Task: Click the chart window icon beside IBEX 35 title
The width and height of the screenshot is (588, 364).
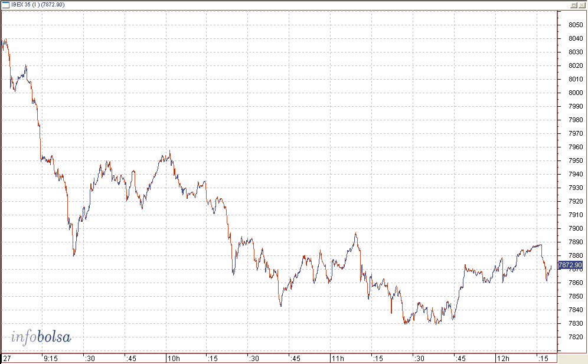Action: (x=6, y=5)
